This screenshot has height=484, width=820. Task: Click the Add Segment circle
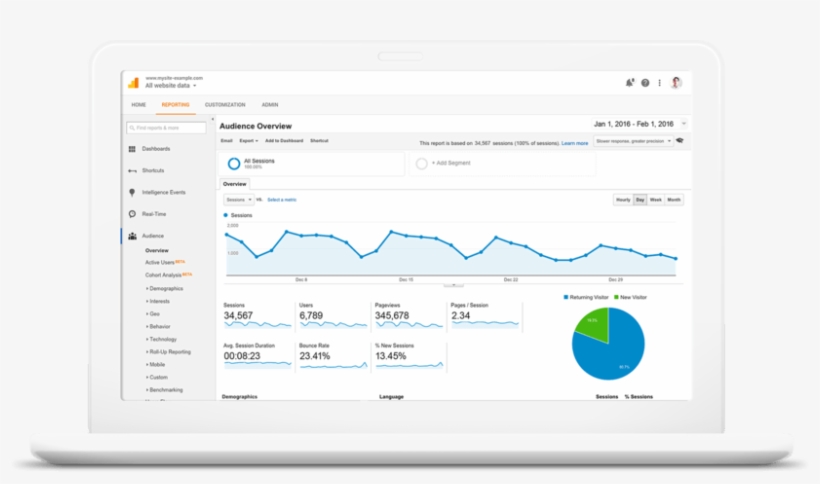pos(422,164)
